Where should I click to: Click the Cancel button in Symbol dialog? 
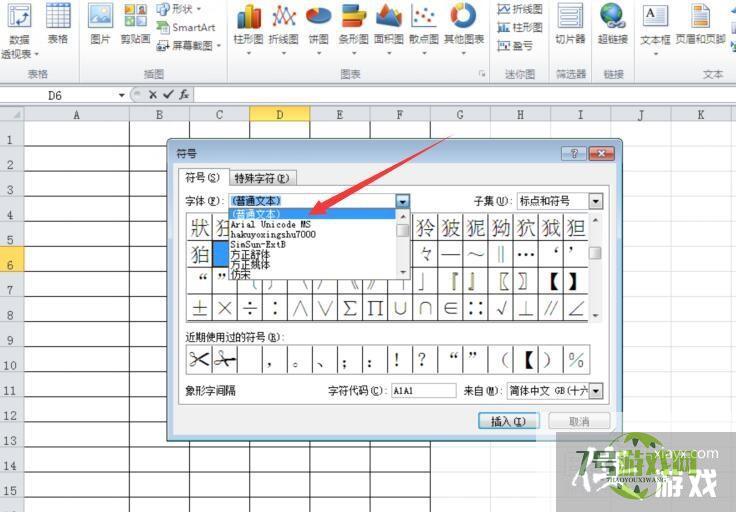[579, 421]
